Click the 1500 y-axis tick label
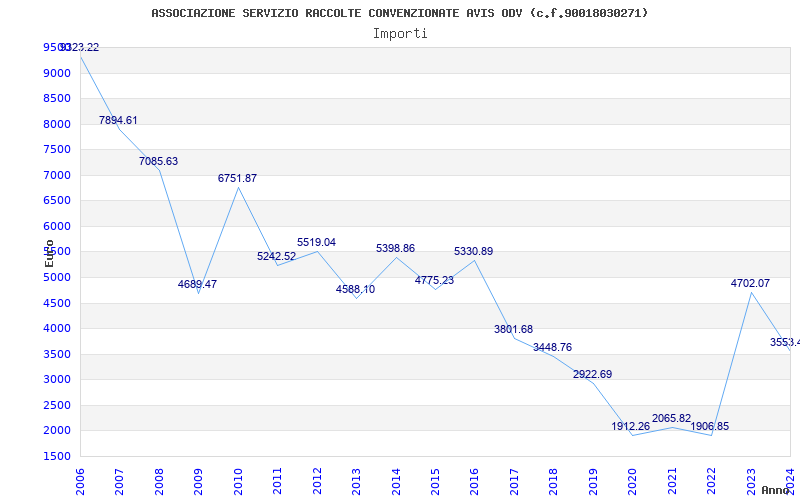 (57, 456)
